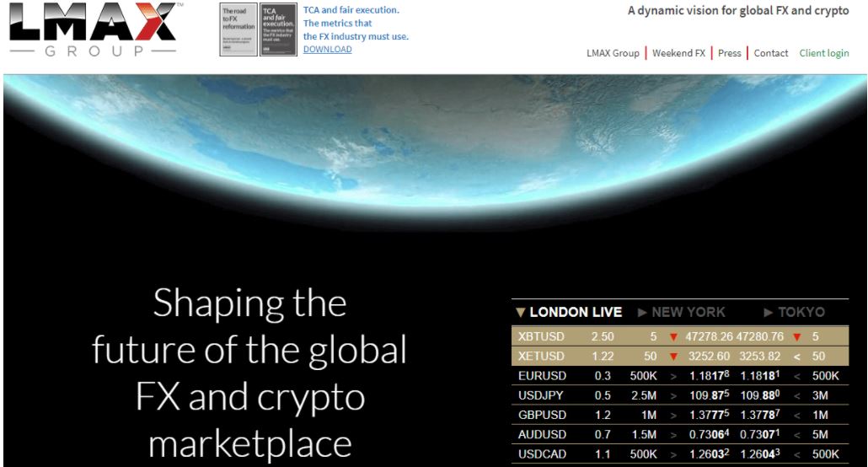The height and width of the screenshot is (467, 868).
Task: Open the 'TCA and fair execution' report thumbnail
Action: (x=278, y=30)
